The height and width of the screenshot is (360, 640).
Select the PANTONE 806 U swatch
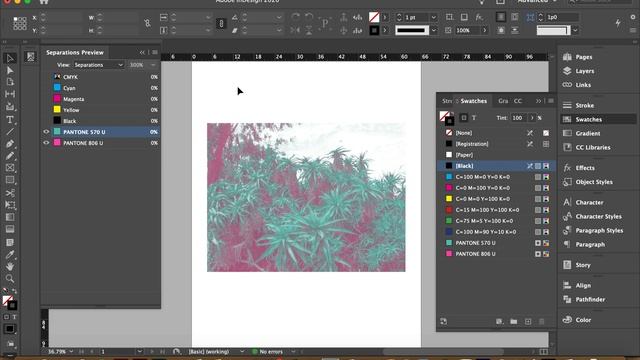click(x=497, y=254)
